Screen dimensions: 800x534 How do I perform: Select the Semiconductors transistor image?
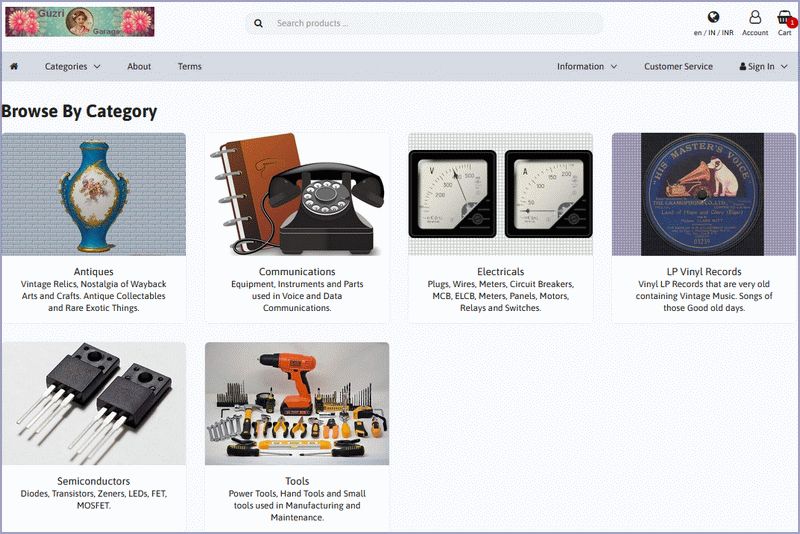click(x=94, y=404)
